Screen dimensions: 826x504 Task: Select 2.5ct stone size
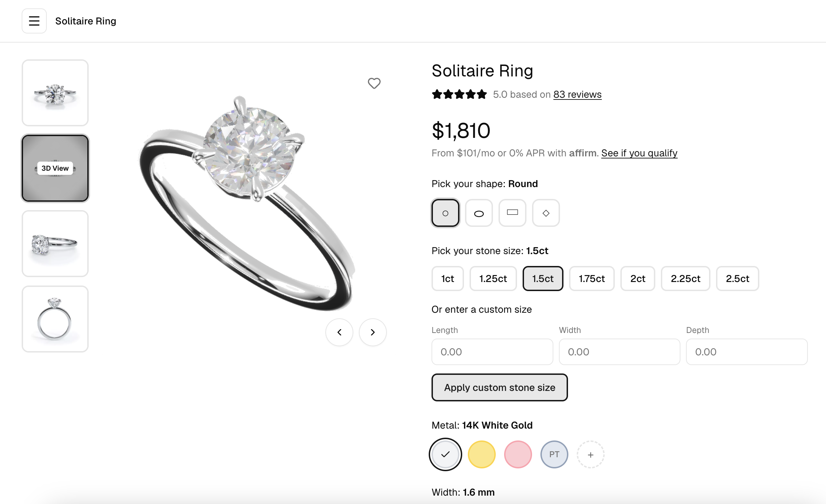[x=737, y=279]
